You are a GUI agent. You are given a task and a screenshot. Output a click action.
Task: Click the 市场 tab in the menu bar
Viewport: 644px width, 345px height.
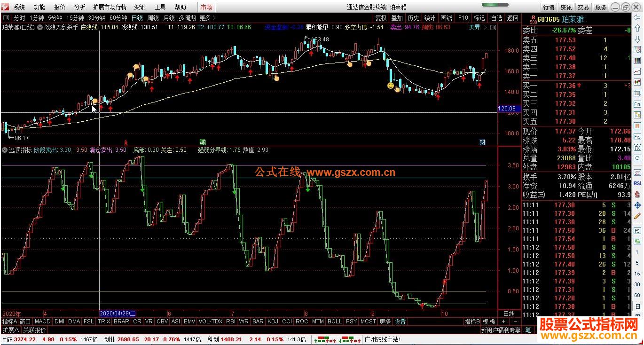coord(206,7)
